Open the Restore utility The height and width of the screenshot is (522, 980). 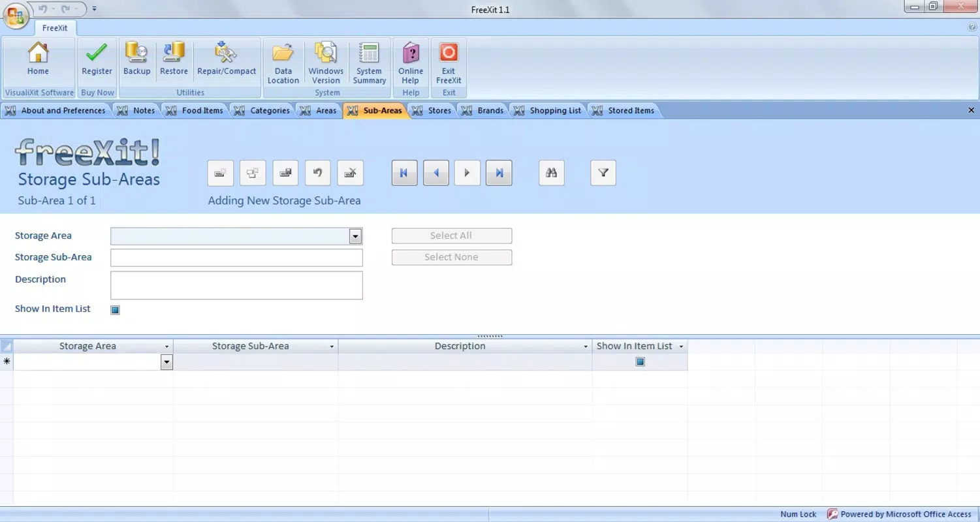174,60
